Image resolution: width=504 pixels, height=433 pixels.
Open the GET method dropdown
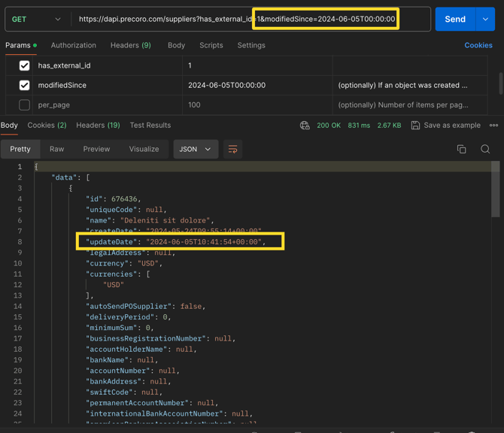coord(36,19)
